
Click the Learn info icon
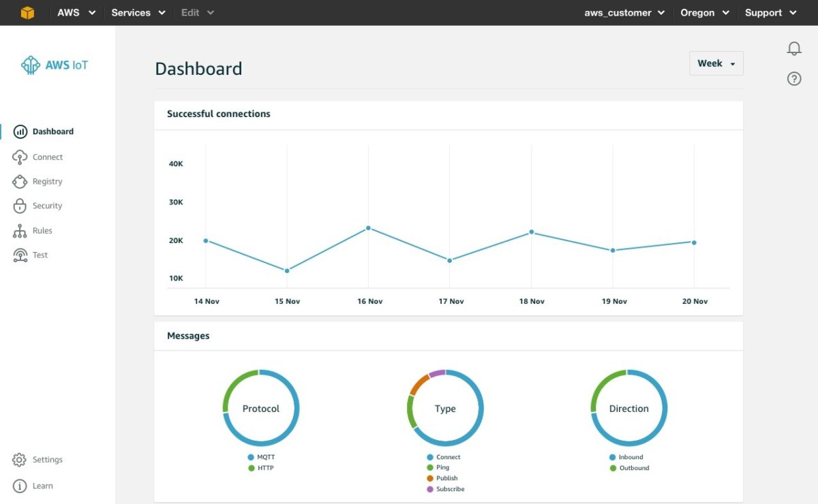click(x=20, y=486)
